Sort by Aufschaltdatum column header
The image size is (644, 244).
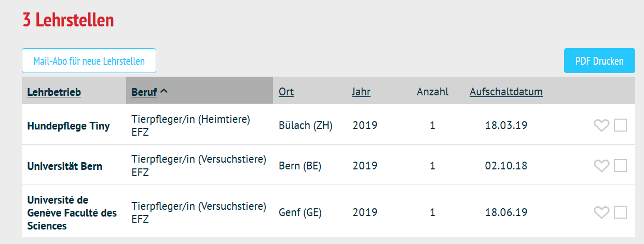[x=506, y=92]
